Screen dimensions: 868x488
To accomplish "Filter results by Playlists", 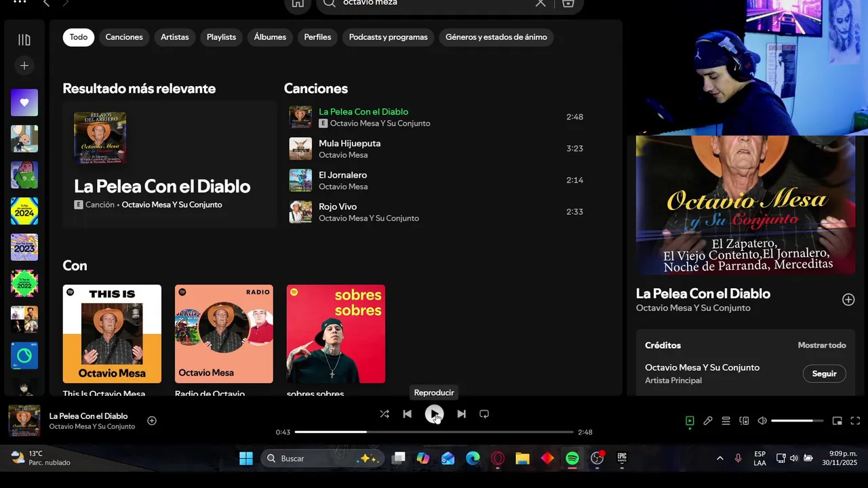I will click(221, 37).
